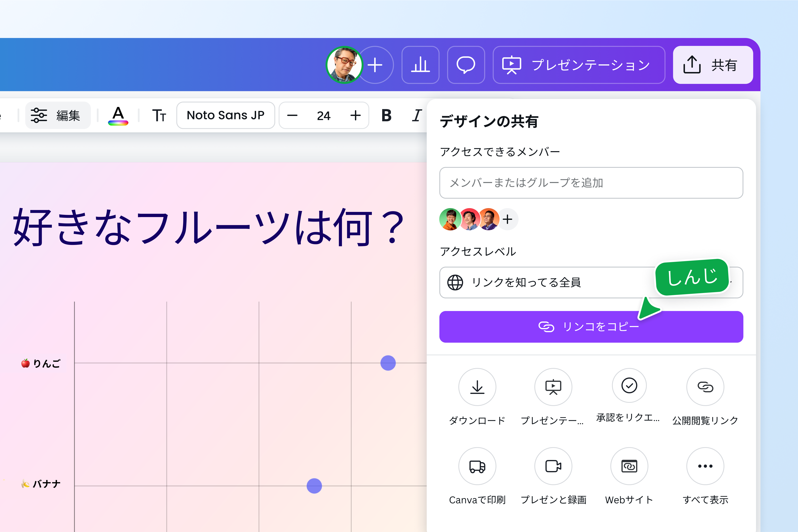
Task: Decrease font size with minus button
Action: coord(292,115)
